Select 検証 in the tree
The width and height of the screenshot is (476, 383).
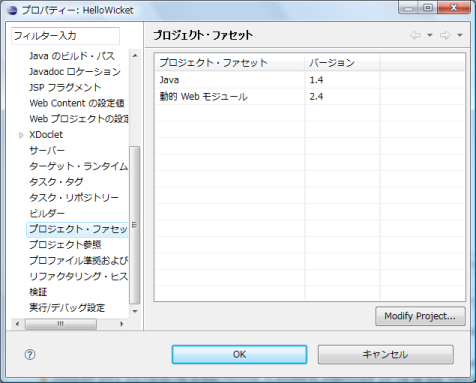point(38,292)
